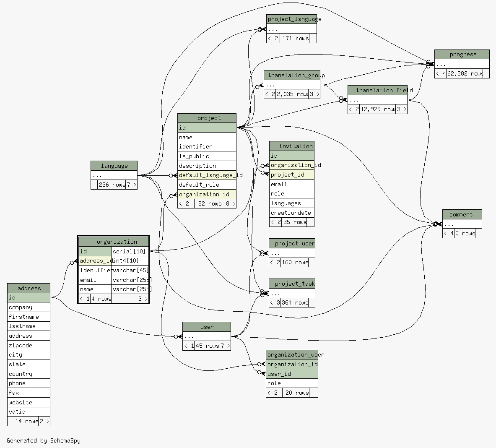
Task: Expand the ellipsis row in user table
Action: [206, 336]
